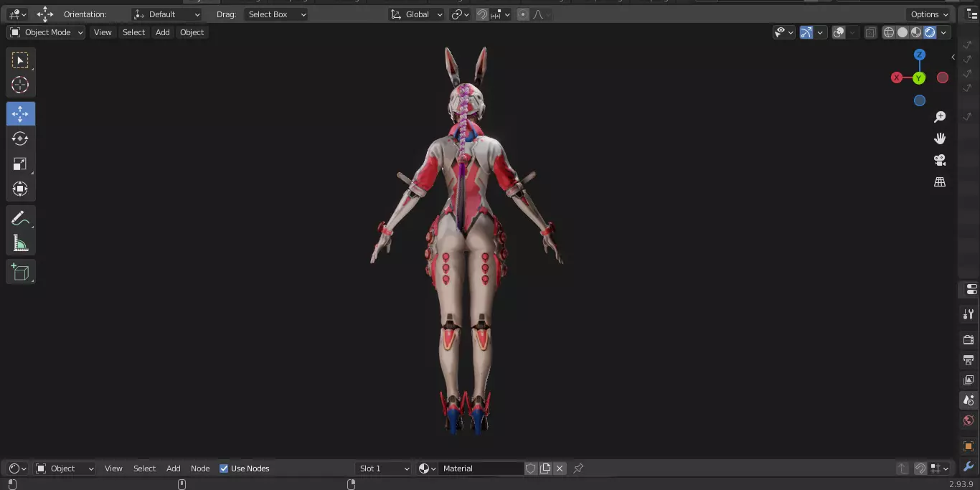Screen dimensions: 980x490
Task: Open the Object menu
Action: [192, 32]
